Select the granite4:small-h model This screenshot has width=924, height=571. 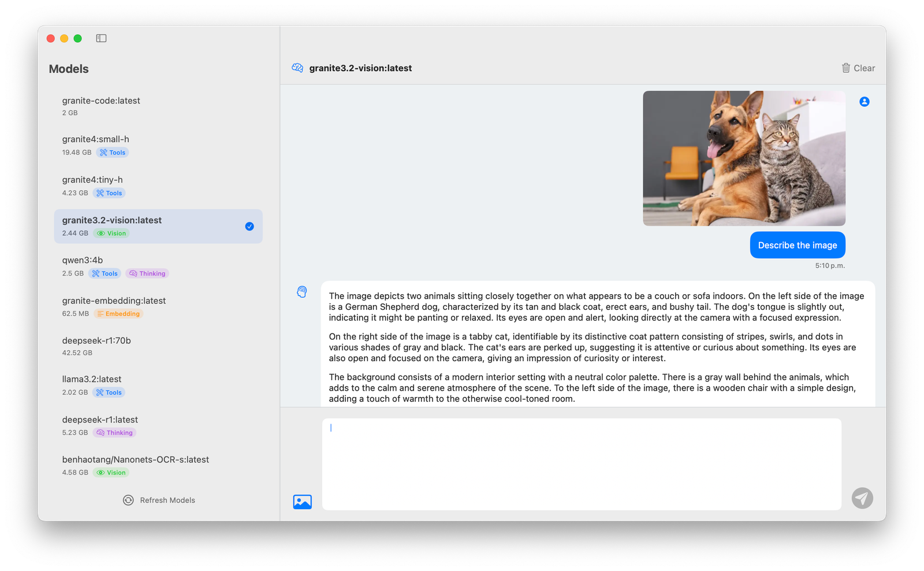pyautogui.click(x=96, y=139)
